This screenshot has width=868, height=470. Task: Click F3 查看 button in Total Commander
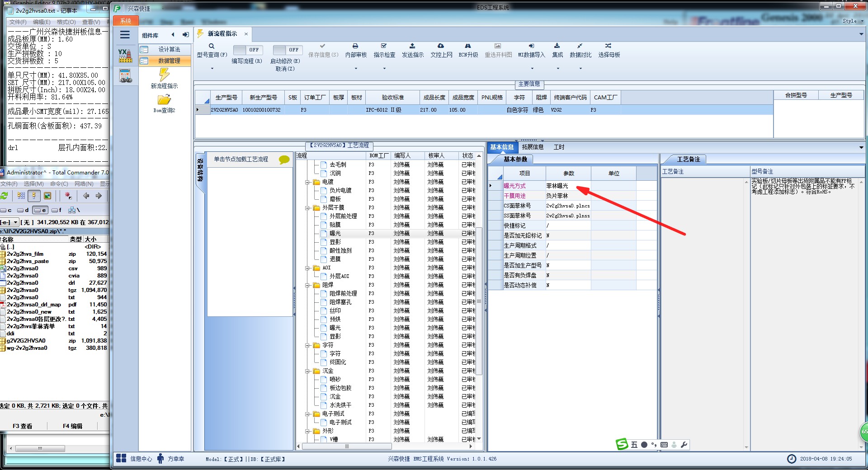(x=22, y=426)
